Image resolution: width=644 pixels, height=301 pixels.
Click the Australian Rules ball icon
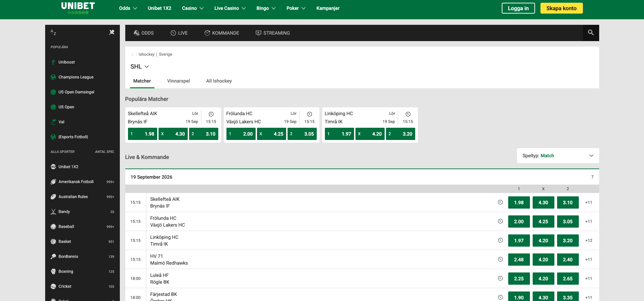coord(53,197)
